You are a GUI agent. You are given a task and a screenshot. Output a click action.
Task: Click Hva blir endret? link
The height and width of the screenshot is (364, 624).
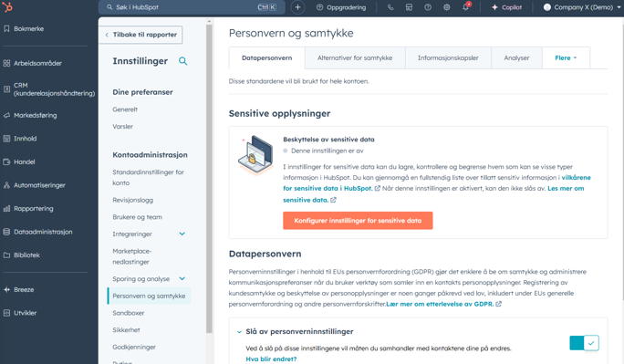tap(271, 359)
